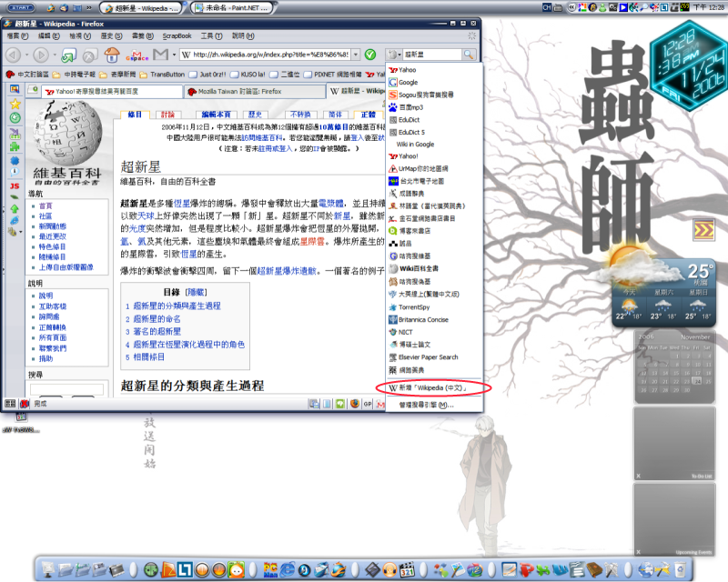728x582 pixels.
Task: Click the new tab icon left of tabs
Action: 33,90
